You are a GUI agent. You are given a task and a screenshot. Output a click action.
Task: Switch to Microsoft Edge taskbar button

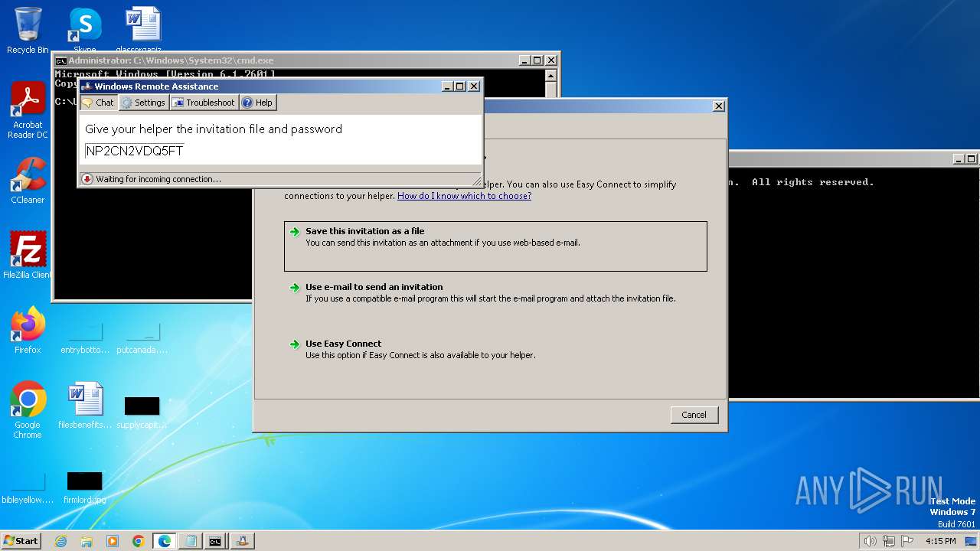tap(165, 541)
